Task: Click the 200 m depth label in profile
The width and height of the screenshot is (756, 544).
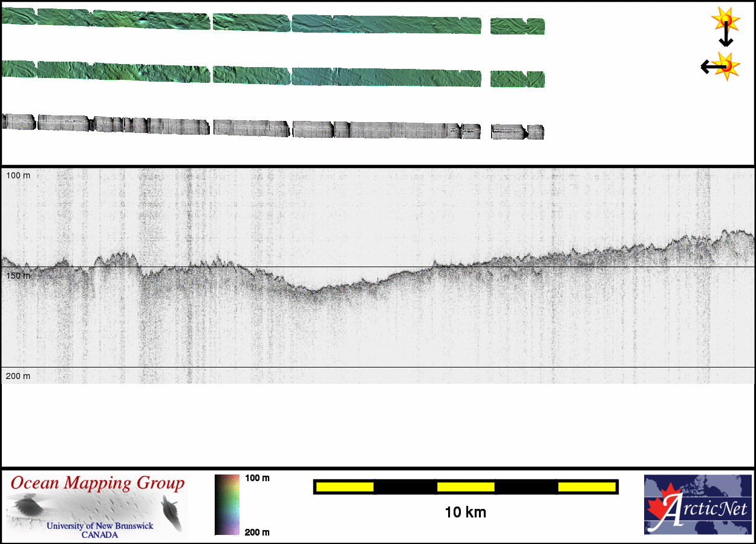Action: pyautogui.click(x=18, y=376)
